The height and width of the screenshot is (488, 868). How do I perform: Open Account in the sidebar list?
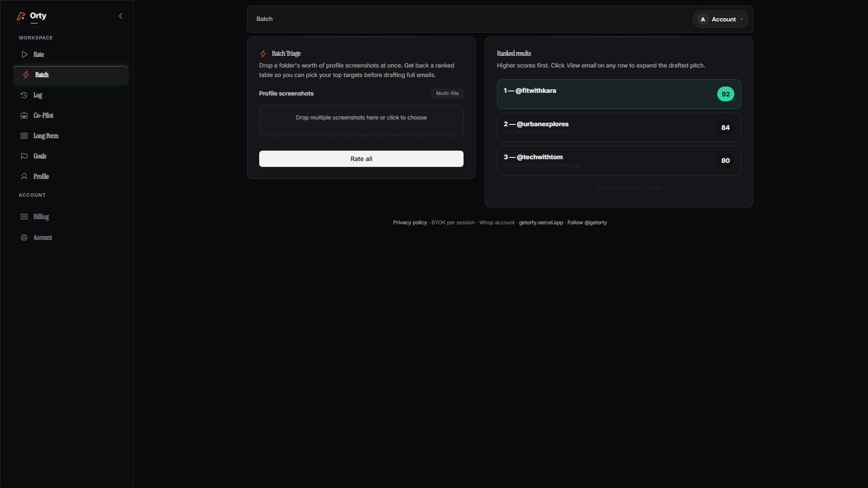[x=71, y=238]
